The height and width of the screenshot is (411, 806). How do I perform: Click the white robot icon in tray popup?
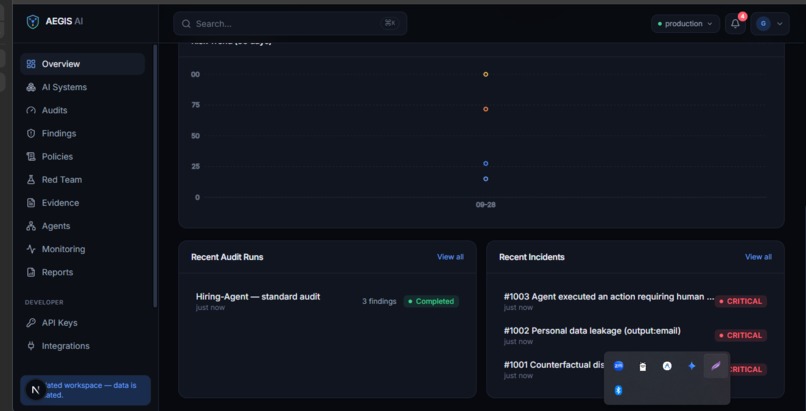click(643, 366)
